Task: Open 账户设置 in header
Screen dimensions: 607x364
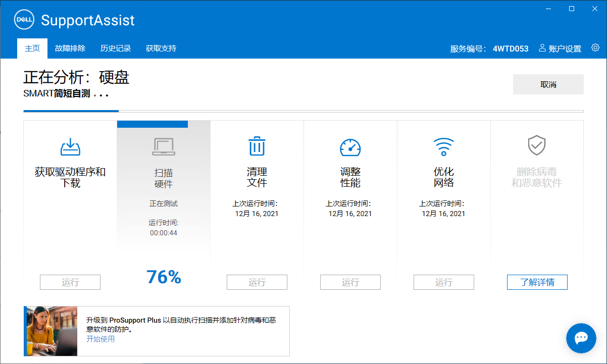Action: (x=565, y=48)
